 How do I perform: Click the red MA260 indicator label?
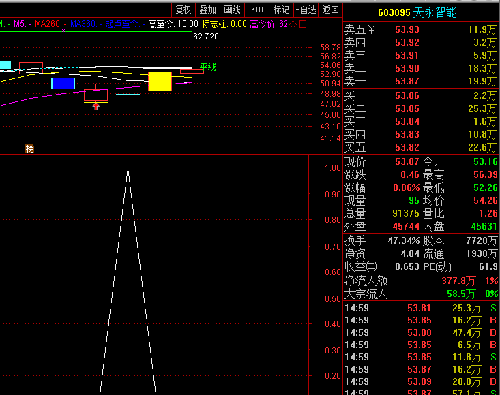coord(47,24)
